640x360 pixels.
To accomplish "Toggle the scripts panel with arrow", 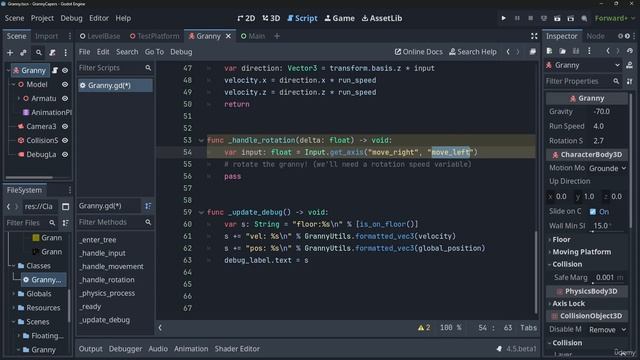I will pyautogui.click(x=160, y=328).
